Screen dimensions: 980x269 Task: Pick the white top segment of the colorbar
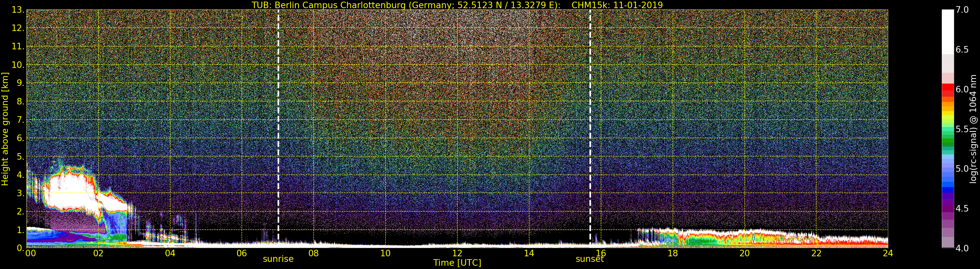point(948,32)
